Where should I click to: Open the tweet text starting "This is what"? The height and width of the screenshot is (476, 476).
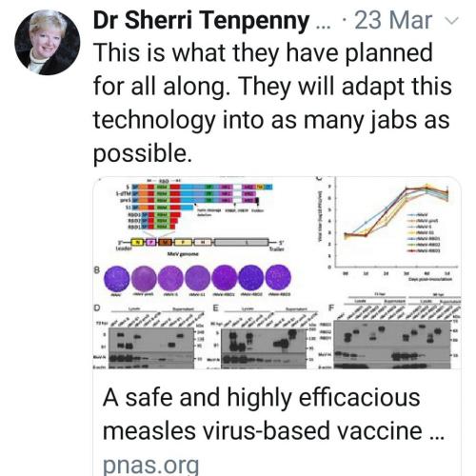[x=272, y=103]
